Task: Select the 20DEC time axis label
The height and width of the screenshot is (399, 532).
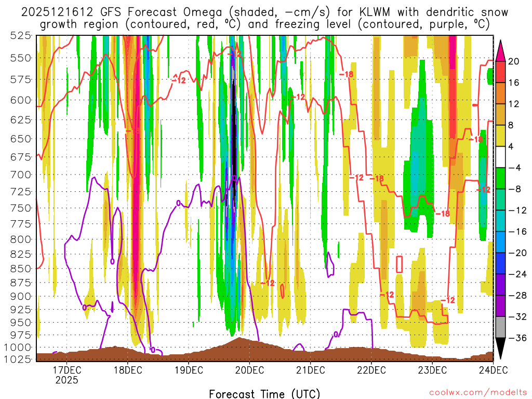Action: click(249, 370)
